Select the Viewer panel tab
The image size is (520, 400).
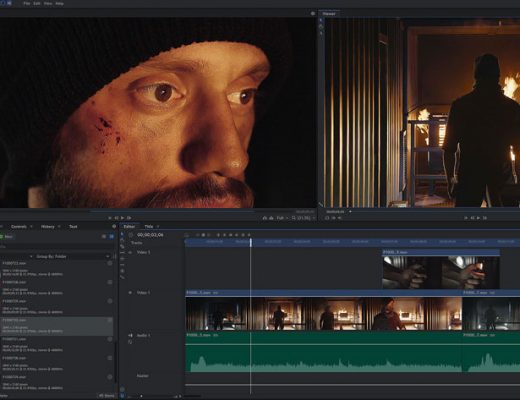tap(329, 14)
